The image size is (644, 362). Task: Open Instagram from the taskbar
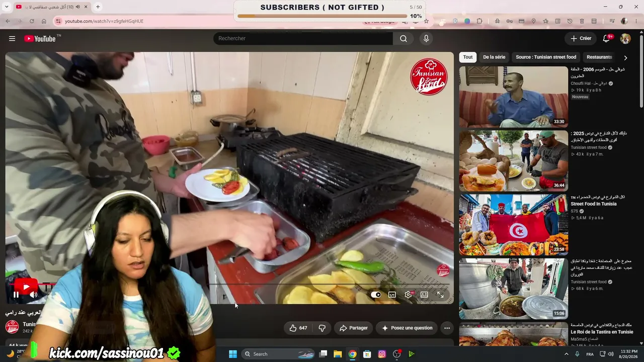click(382, 354)
